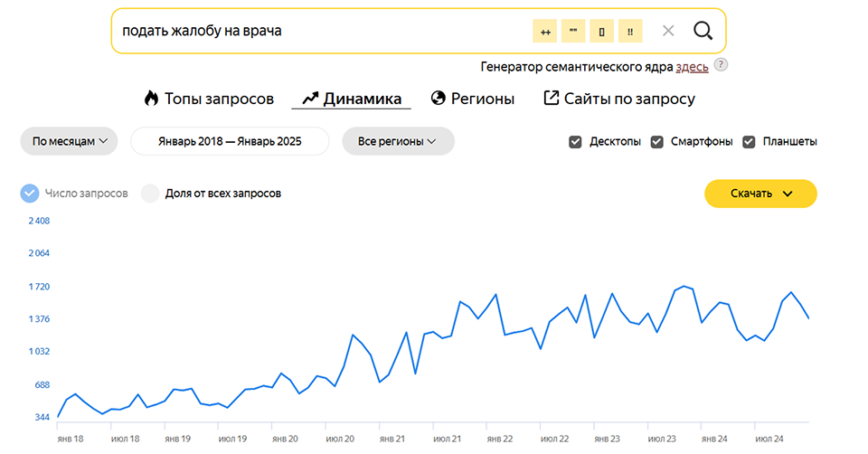Open the date range Январь 2018 — Январь 2025
The width and height of the screenshot is (868, 454).
pyautogui.click(x=230, y=141)
